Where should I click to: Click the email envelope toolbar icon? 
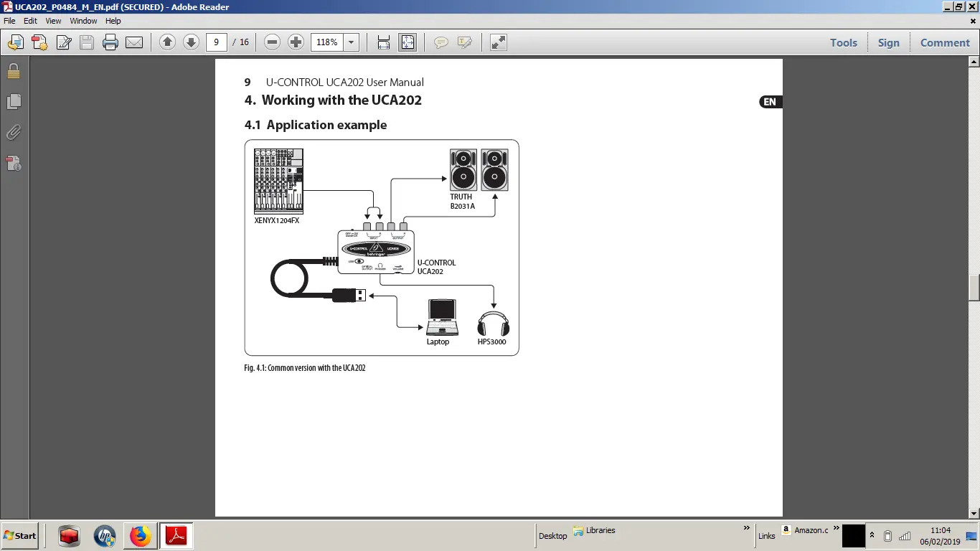coord(134,42)
